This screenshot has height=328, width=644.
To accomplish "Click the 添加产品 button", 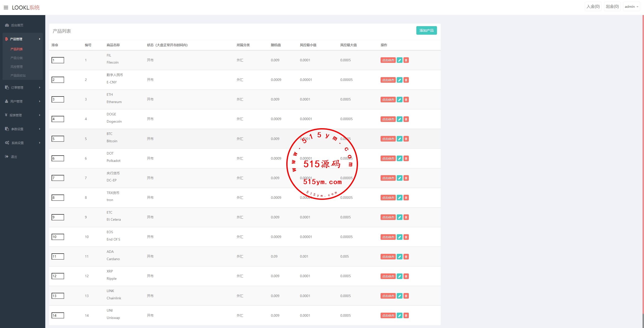I will pos(426,30).
